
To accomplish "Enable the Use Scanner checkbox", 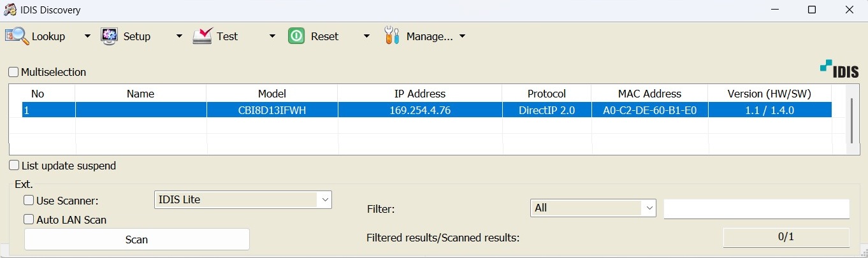I will pos(29,201).
